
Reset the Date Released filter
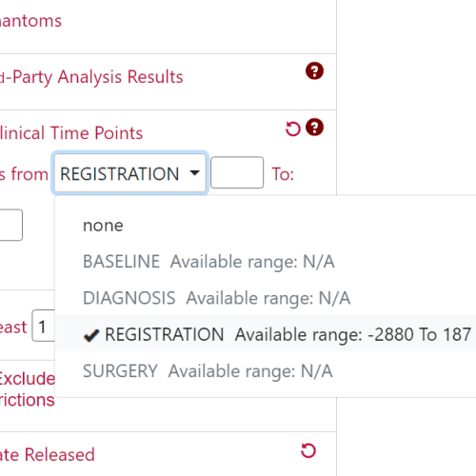click(308, 450)
